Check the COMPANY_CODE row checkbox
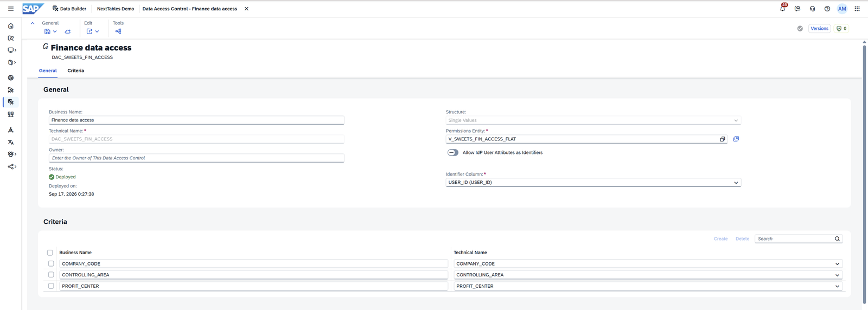Screen dimensions: 868x310 (51, 264)
